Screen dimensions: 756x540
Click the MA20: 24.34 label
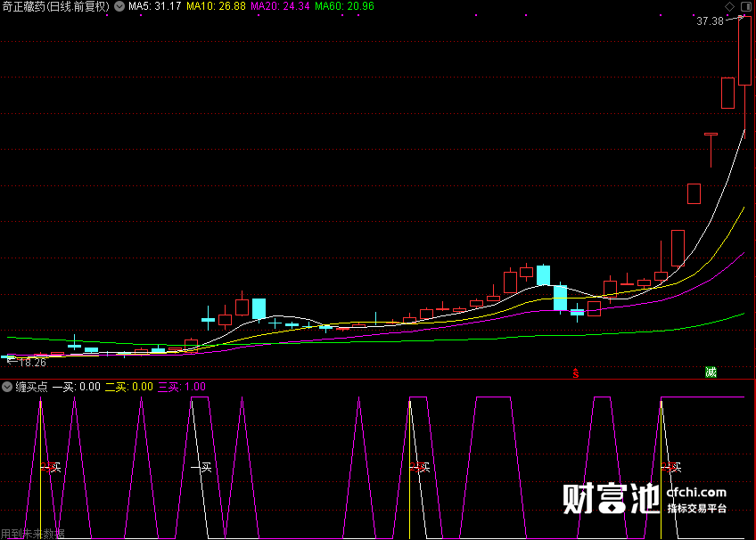pos(280,6)
